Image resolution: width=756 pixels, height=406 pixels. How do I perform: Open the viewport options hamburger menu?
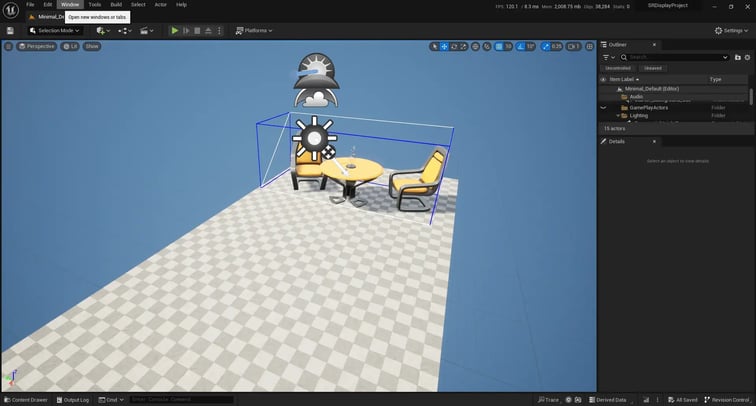point(8,46)
